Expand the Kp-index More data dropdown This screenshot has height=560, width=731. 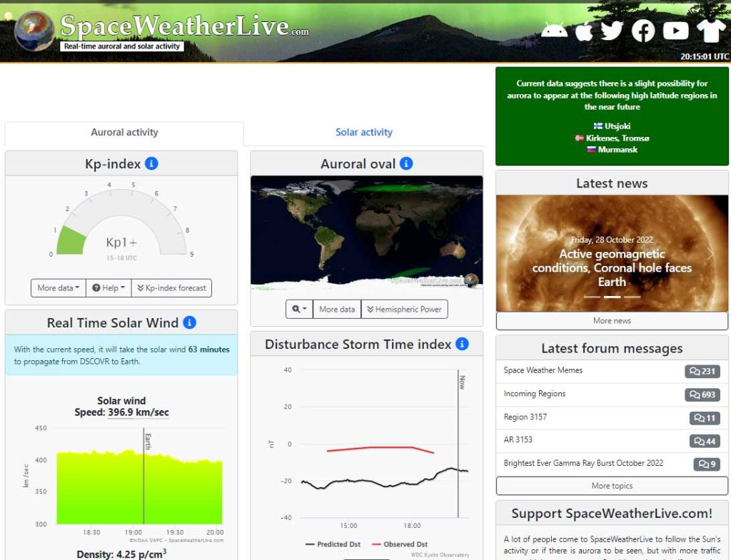click(x=59, y=288)
